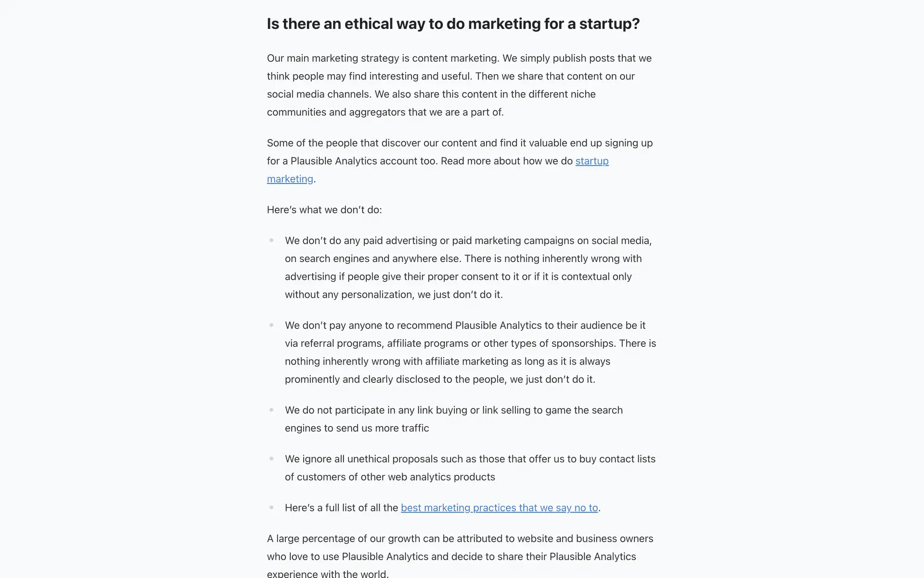
Task: Click the heading about ethical startup marketing
Action: tap(453, 24)
